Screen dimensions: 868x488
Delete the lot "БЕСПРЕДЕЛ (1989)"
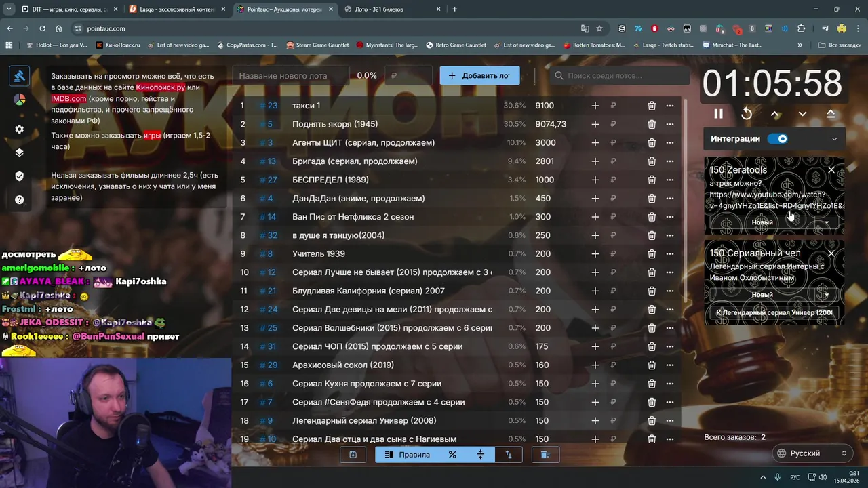(x=652, y=180)
